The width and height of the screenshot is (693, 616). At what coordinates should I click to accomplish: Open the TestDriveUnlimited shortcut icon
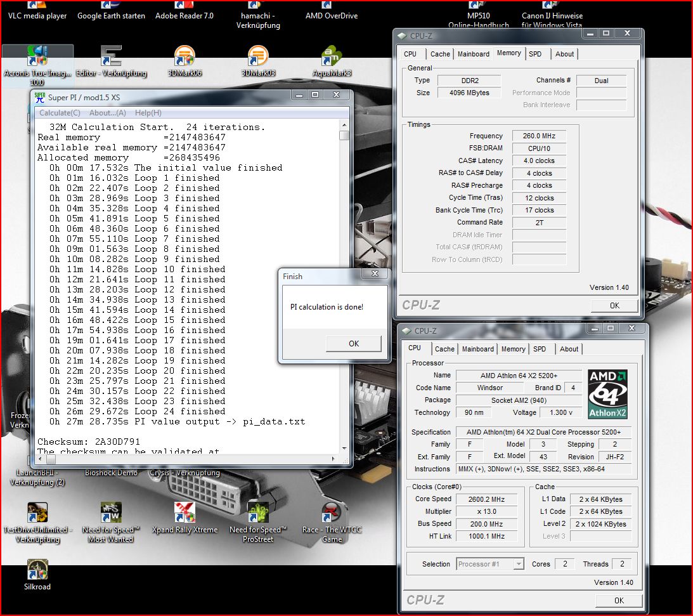(x=37, y=513)
